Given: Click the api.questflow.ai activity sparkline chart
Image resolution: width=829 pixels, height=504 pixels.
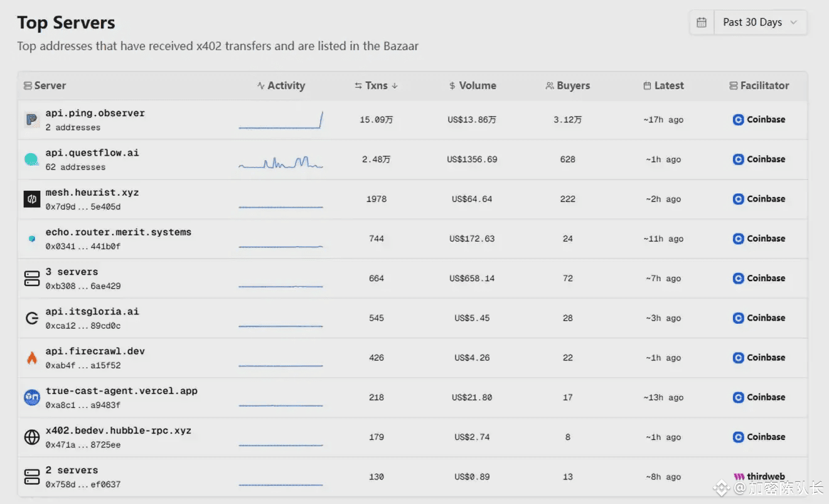Looking at the screenshot, I should [x=281, y=163].
